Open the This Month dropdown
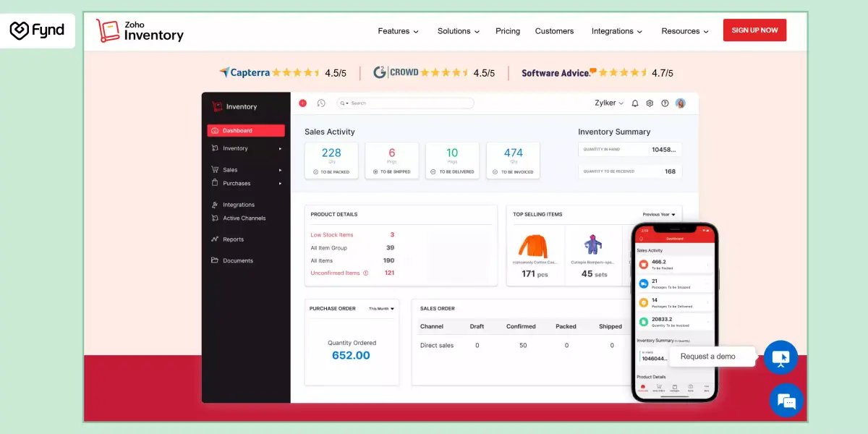 pos(381,309)
